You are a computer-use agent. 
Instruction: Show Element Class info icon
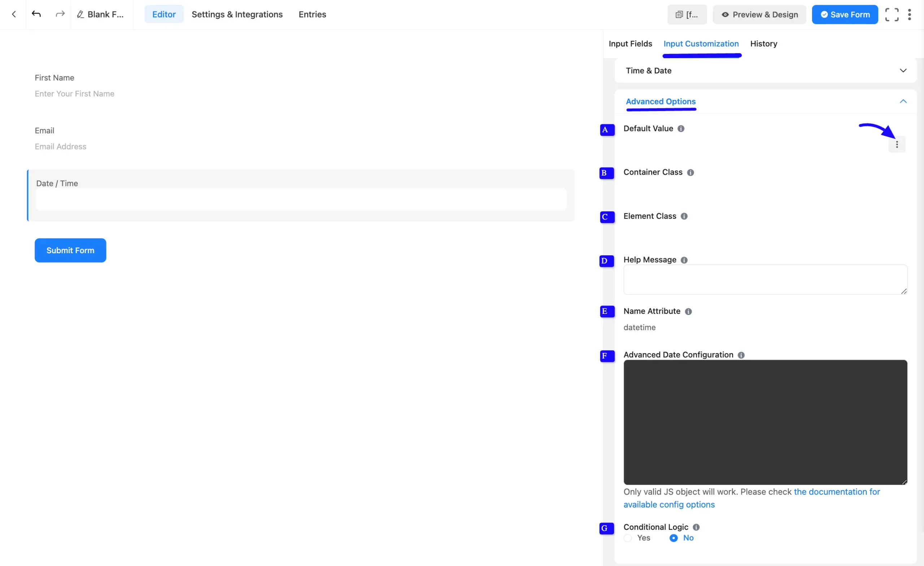coord(684,216)
